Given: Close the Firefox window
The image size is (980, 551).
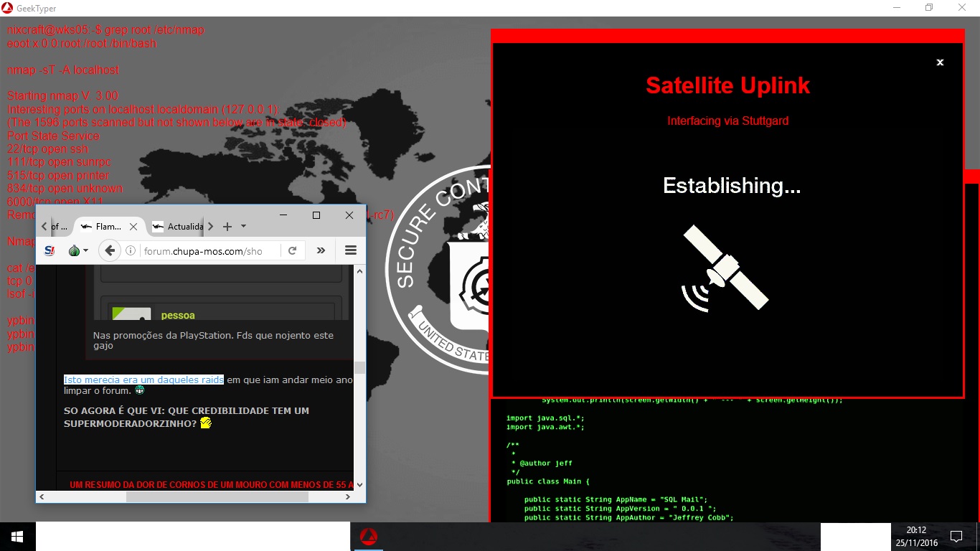Looking at the screenshot, I should click(349, 215).
